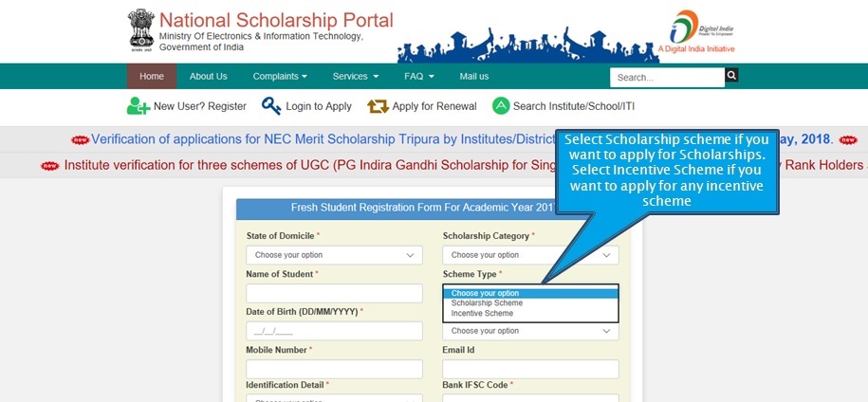Screen dimensions: 868x402
Task: Click the Digital India logo
Action: click(696, 30)
